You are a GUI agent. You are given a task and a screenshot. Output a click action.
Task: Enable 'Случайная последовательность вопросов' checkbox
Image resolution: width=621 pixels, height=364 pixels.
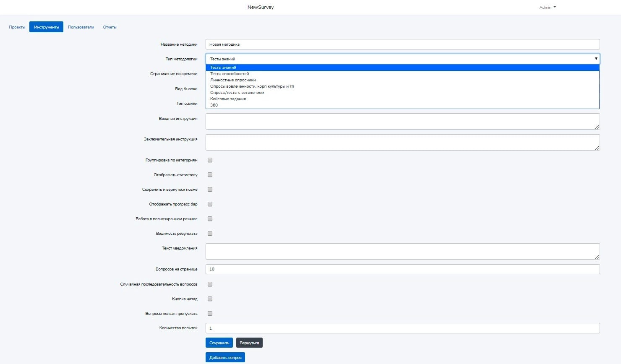[x=210, y=284]
